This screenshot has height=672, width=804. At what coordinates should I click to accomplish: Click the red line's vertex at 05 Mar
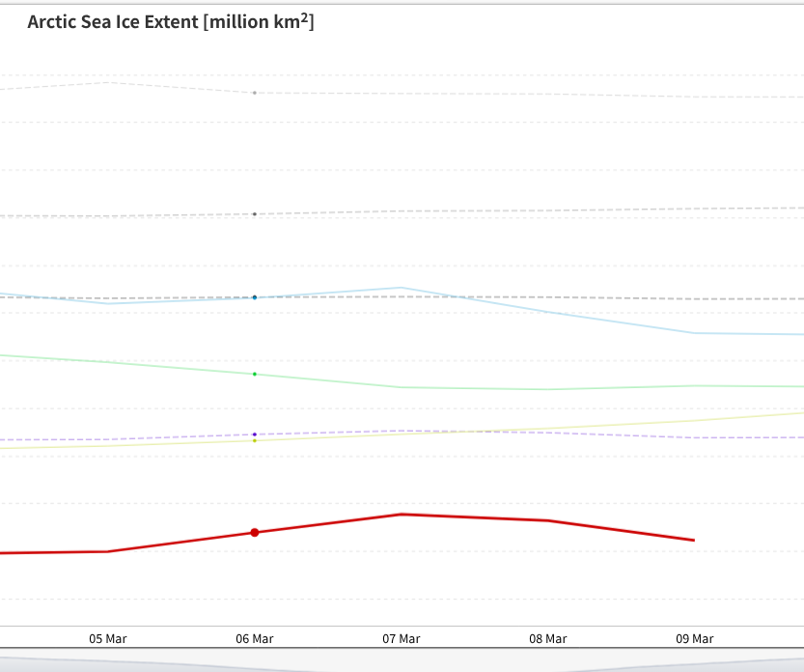(108, 551)
